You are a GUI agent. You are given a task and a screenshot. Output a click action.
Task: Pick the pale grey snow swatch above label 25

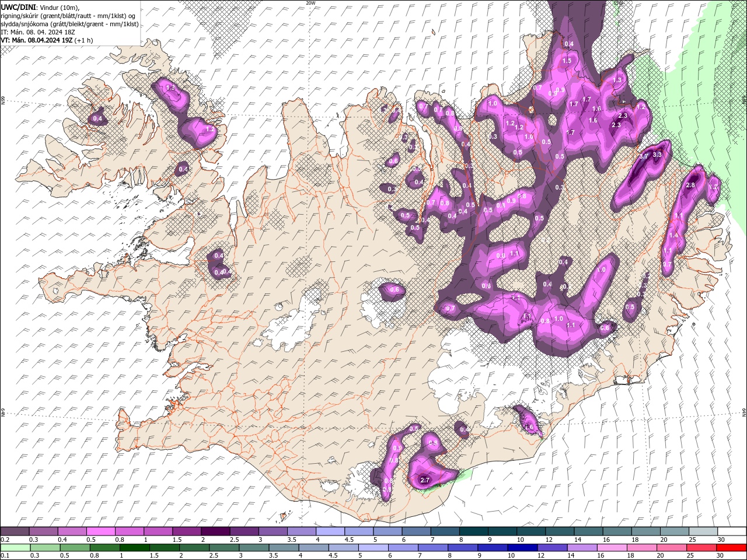click(x=703, y=531)
